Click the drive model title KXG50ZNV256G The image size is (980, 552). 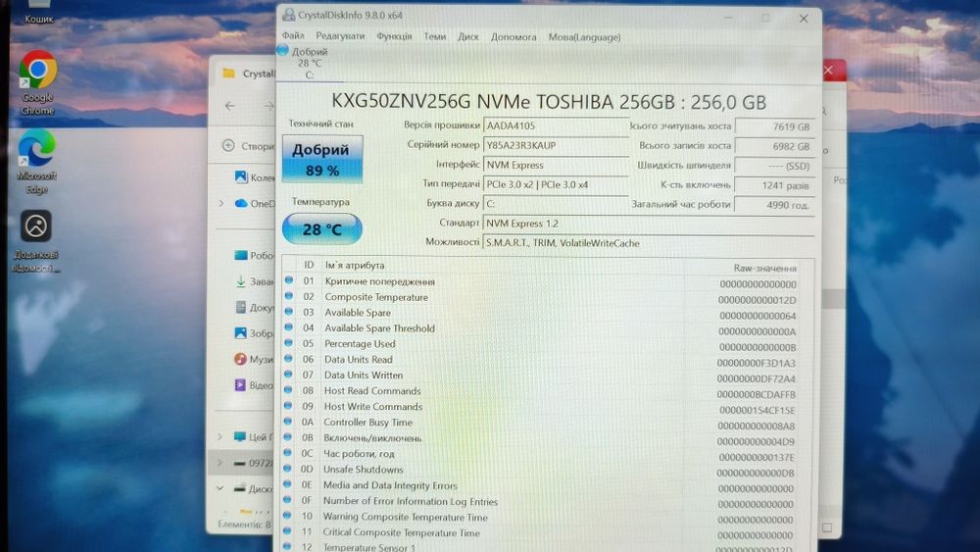[549, 101]
